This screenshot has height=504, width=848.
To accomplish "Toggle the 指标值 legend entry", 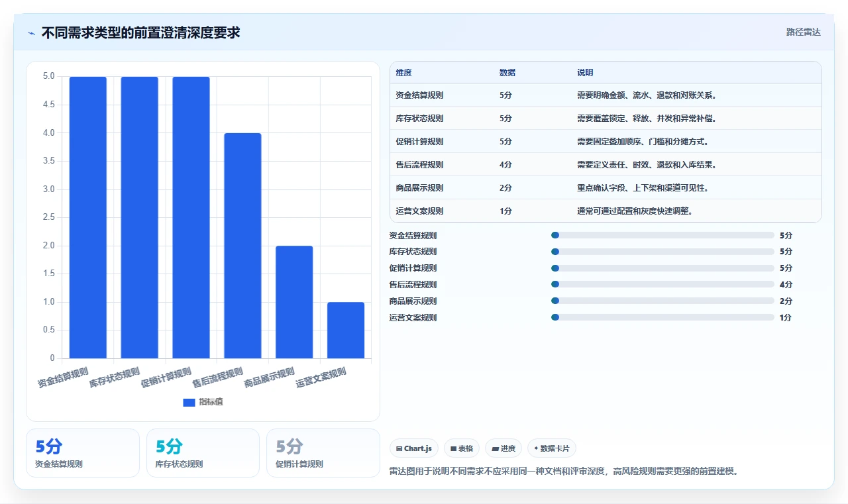I will click(x=203, y=402).
